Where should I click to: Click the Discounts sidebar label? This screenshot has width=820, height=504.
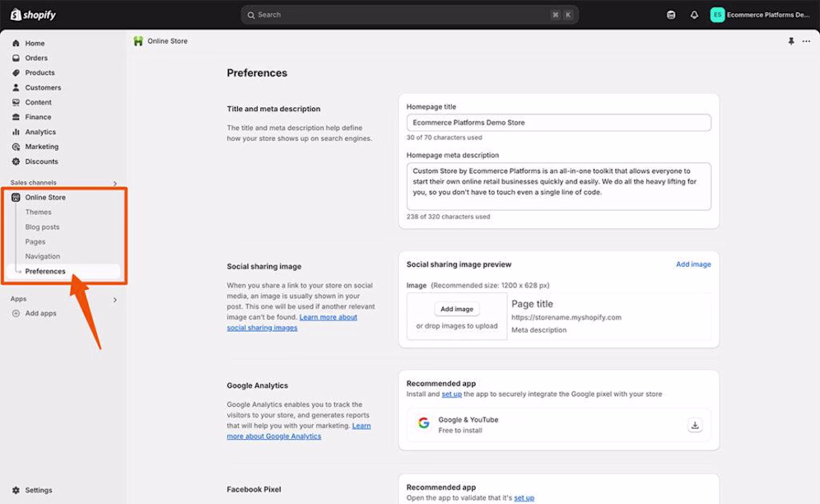pos(41,162)
